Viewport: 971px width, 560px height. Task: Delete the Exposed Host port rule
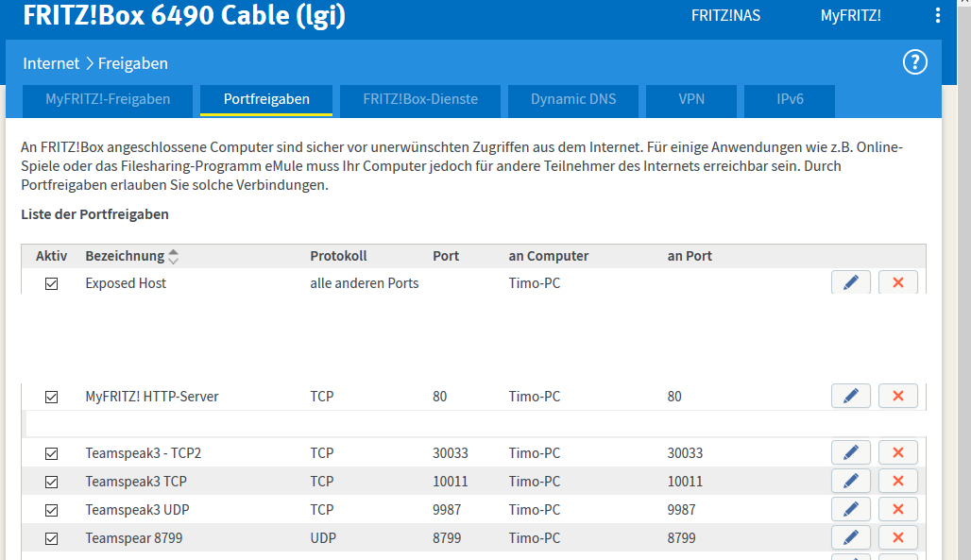[x=897, y=282]
